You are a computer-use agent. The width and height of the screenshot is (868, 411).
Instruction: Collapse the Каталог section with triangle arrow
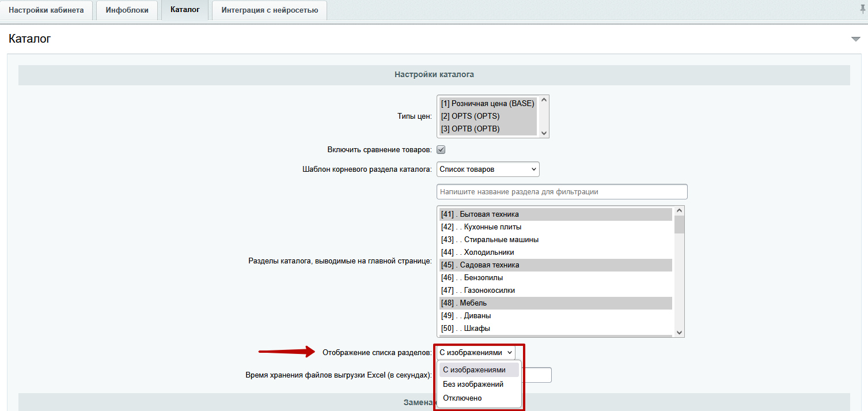coord(855,39)
